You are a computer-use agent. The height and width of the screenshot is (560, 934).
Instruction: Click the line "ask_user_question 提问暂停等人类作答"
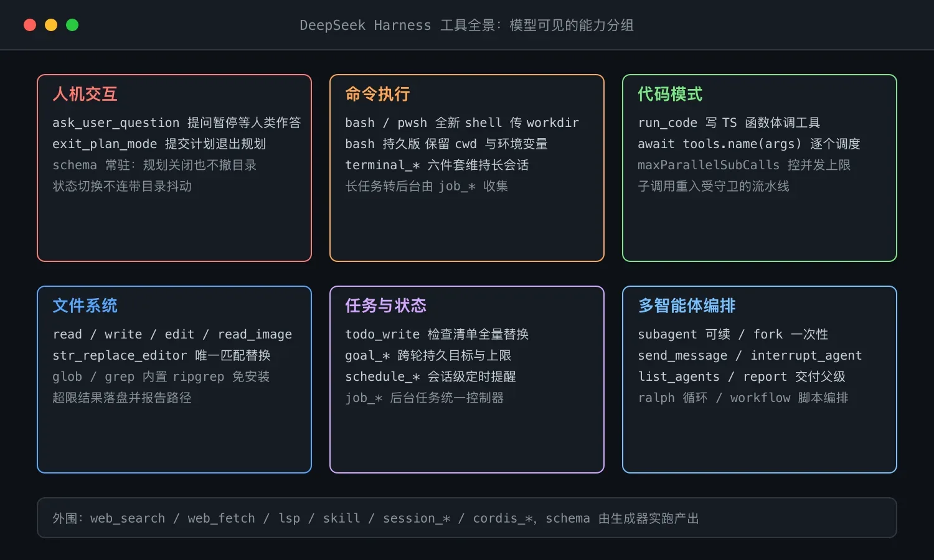[177, 123]
